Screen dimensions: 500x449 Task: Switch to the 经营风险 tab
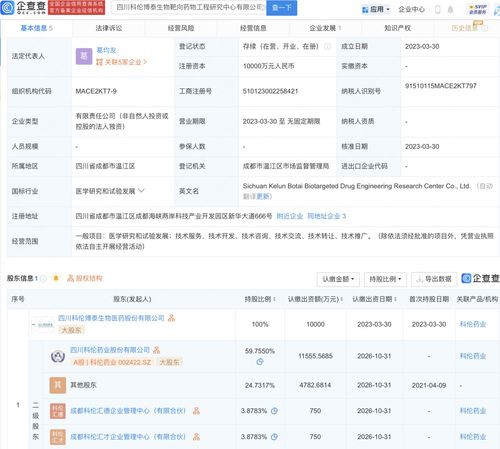[181, 28]
